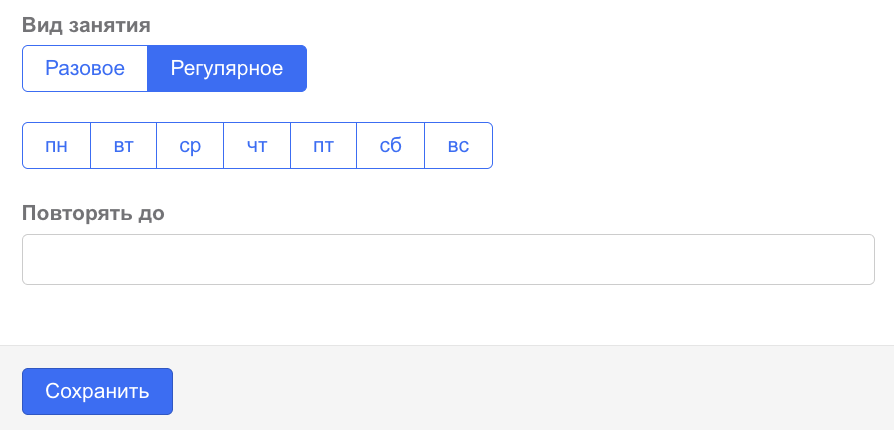Image resolution: width=894 pixels, height=430 pixels.
Task: Toggle the чт weekday button
Action: 257,146
